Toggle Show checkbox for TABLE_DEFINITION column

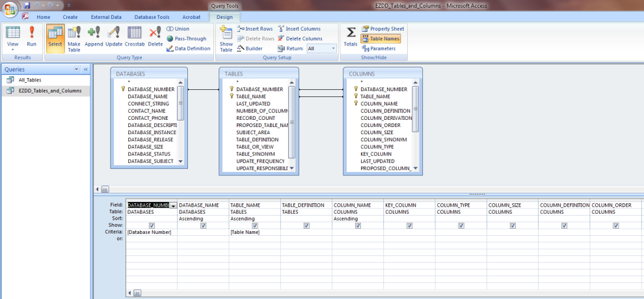pos(306,226)
